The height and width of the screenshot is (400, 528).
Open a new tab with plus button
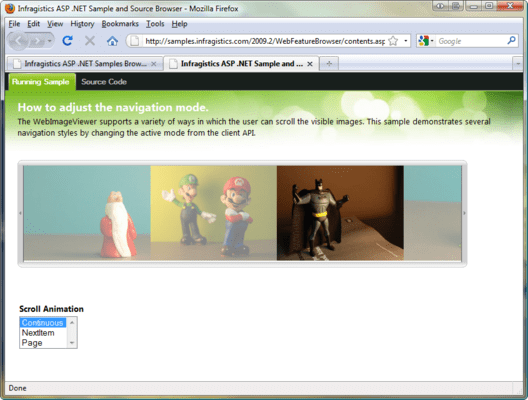[329, 63]
